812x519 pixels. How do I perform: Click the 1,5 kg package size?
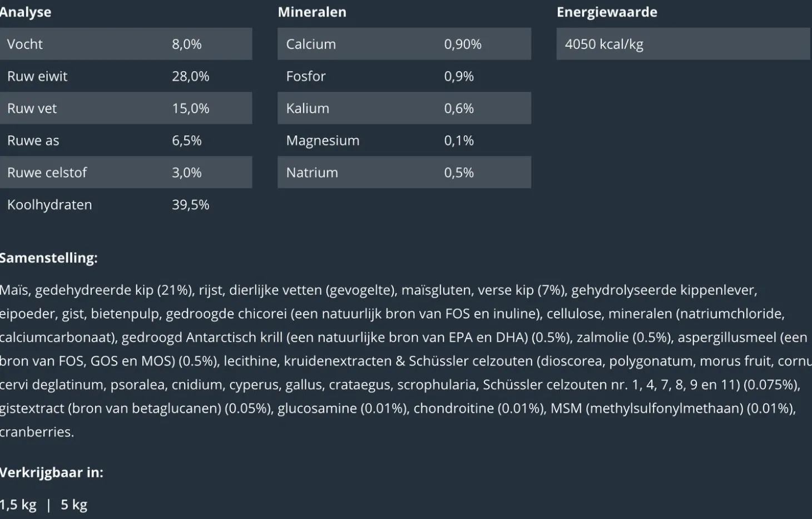point(18,505)
